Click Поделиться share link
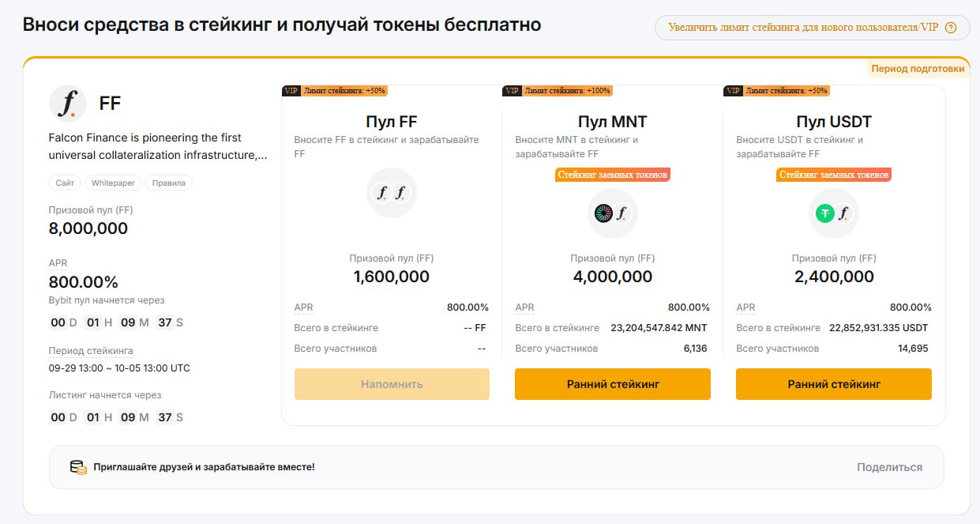This screenshot has width=980, height=524. (x=889, y=467)
